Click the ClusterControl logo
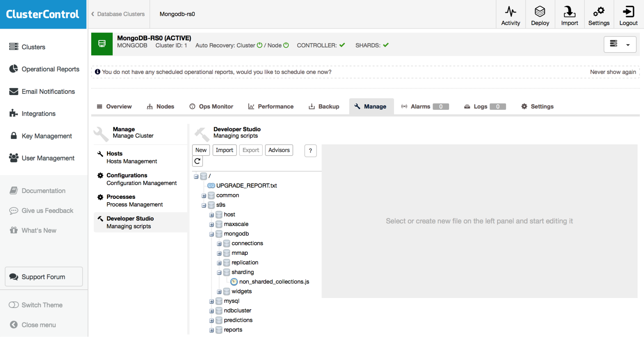644x337 pixels. (x=43, y=14)
